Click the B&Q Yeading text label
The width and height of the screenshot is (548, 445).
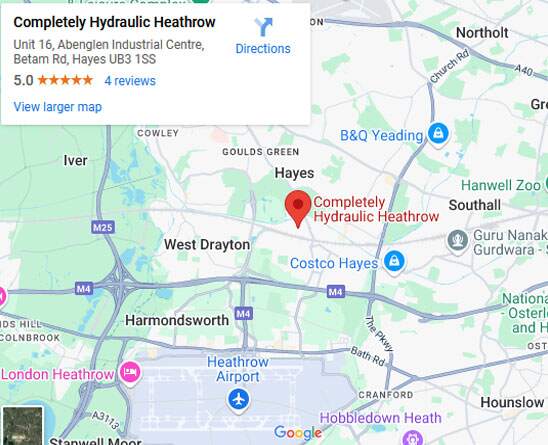(382, 135)
